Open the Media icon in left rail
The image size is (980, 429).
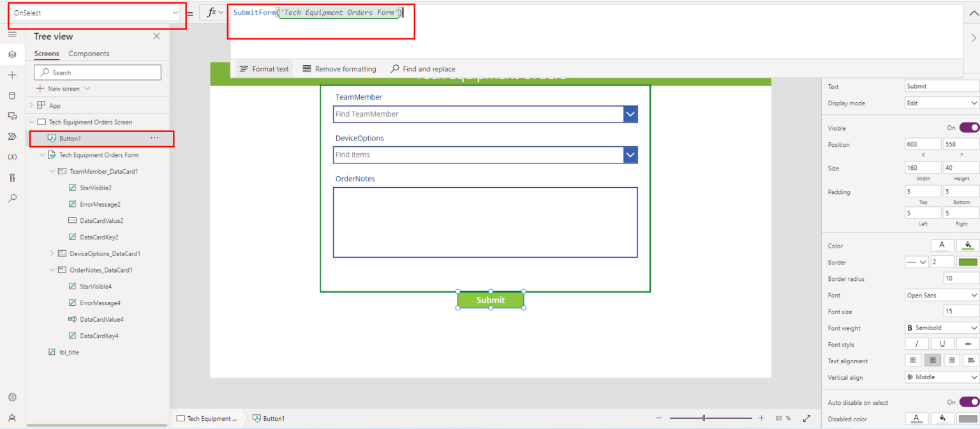pyautogui.click(x=12, y=116)
